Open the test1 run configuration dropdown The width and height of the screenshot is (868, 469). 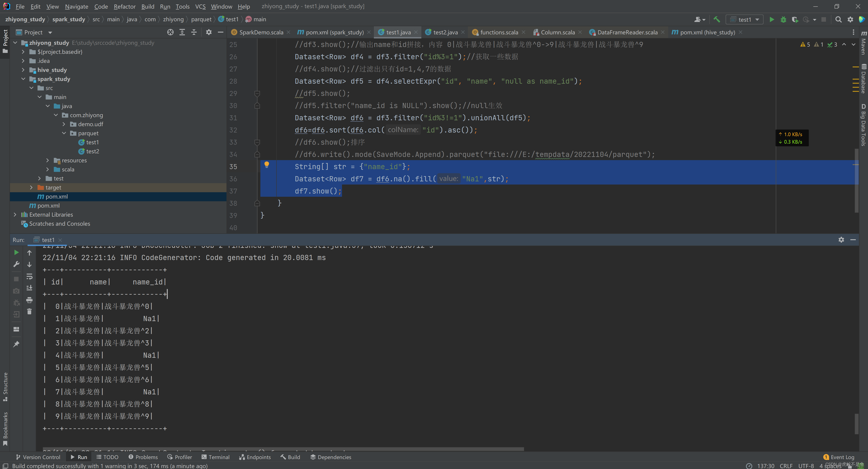[x=744, y=19]
